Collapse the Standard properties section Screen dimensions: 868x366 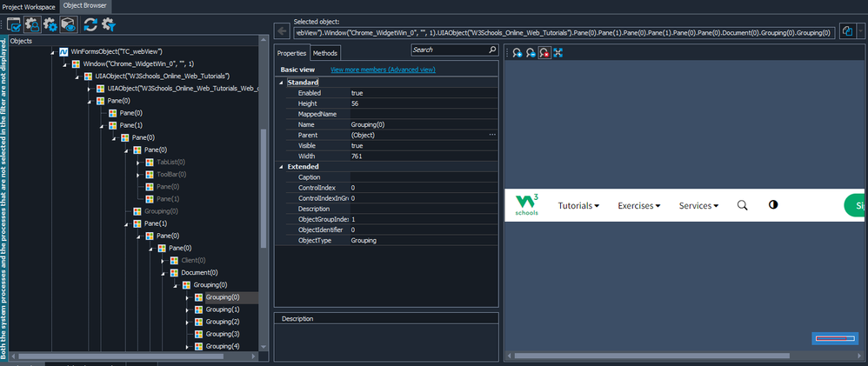point(280,82)
